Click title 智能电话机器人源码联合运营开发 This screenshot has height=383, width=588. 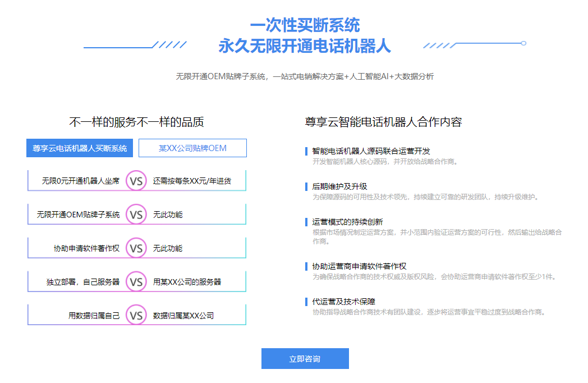tap(371, 151)
